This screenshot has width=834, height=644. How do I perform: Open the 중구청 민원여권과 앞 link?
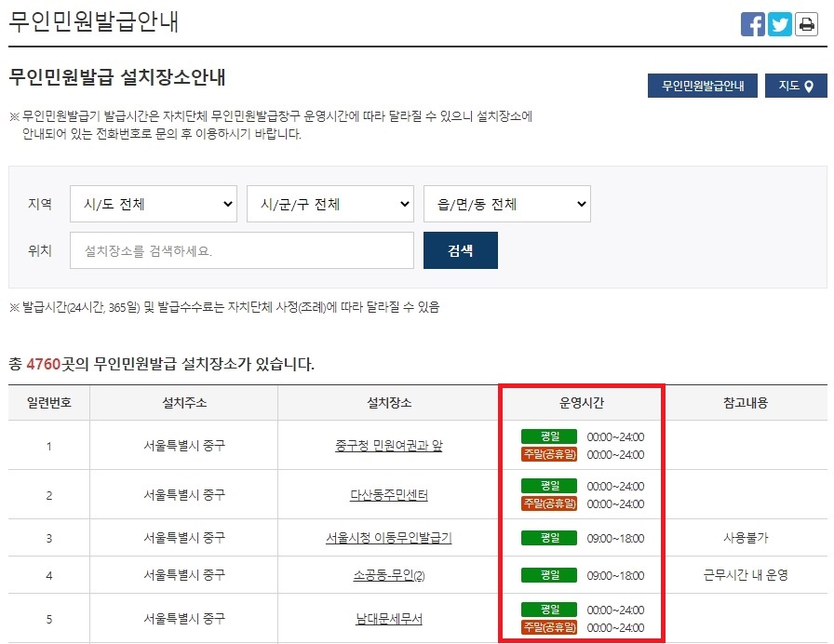389,446
